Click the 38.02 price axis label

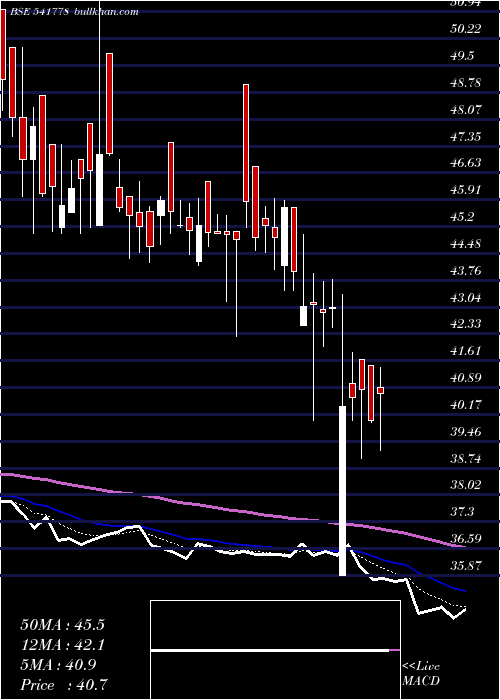466,485
